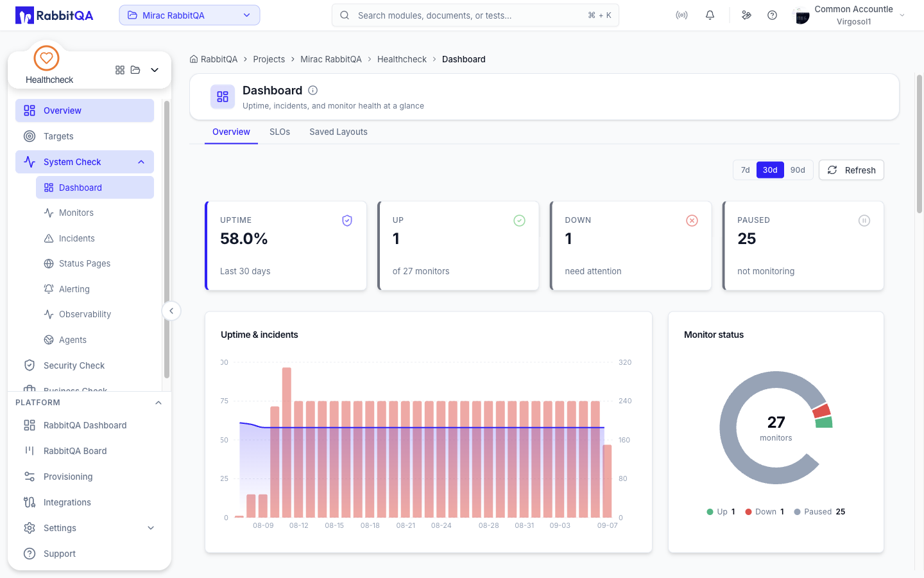Expand the Common Accountle account menu
Viewport: 924px width, 578px height.
[902, 15]
